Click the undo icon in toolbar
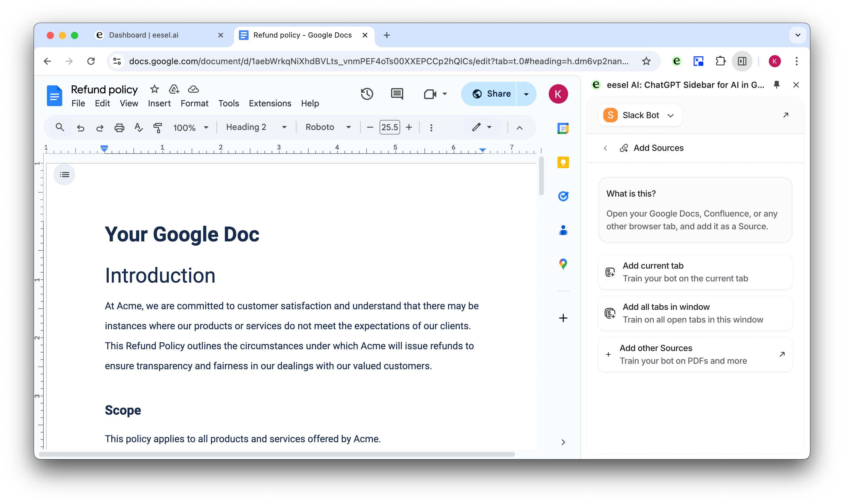Screen dimensions: 844x504 pos(80,127)
